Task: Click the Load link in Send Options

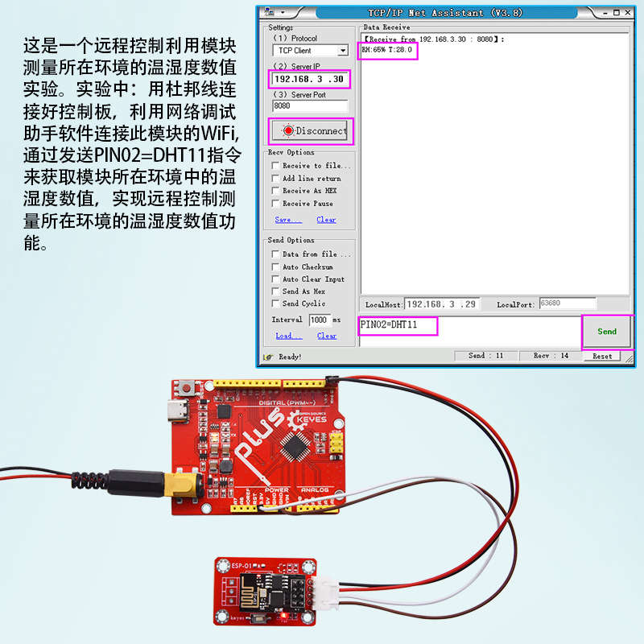Action: 289,336
